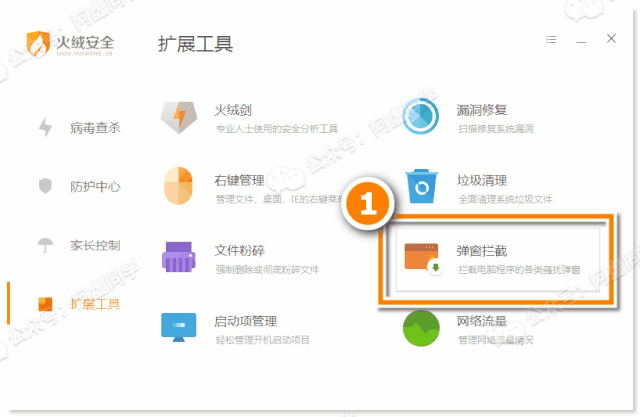640x417 pixels.
Task: Click description 管理网络流量情况
Action: [x=496, y=340]
